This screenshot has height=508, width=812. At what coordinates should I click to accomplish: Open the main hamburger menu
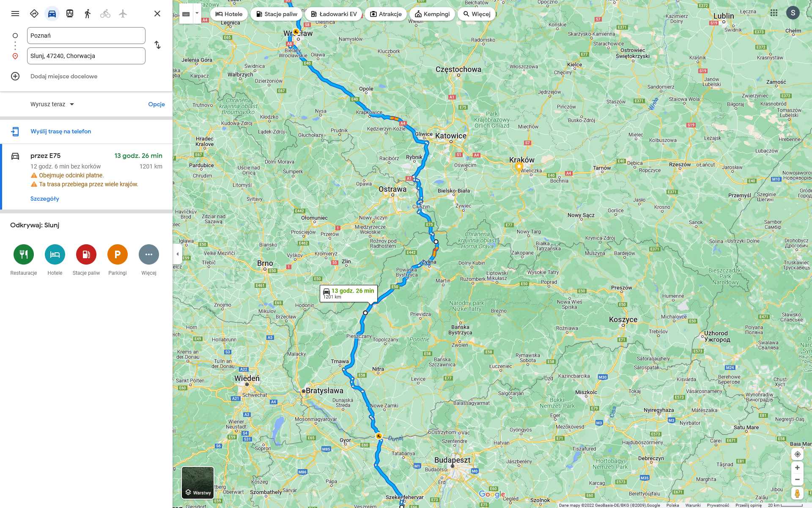pyautogui.click(x=15, y=14)
